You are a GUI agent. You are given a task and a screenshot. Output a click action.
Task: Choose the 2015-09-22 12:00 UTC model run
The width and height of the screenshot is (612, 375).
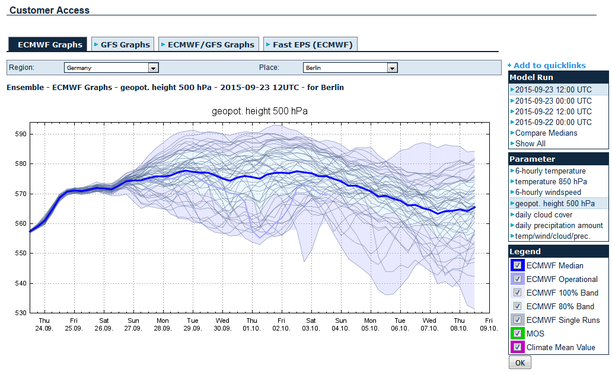coord(553,112)
